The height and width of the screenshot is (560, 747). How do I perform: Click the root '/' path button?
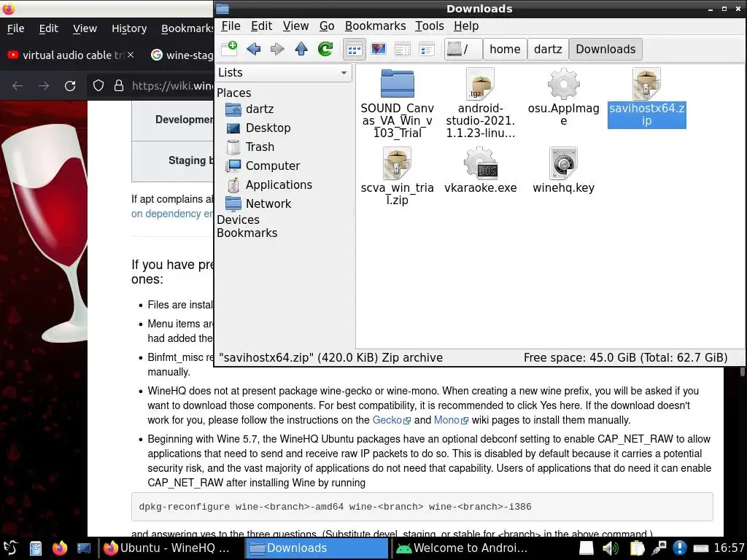coord(463,49)
